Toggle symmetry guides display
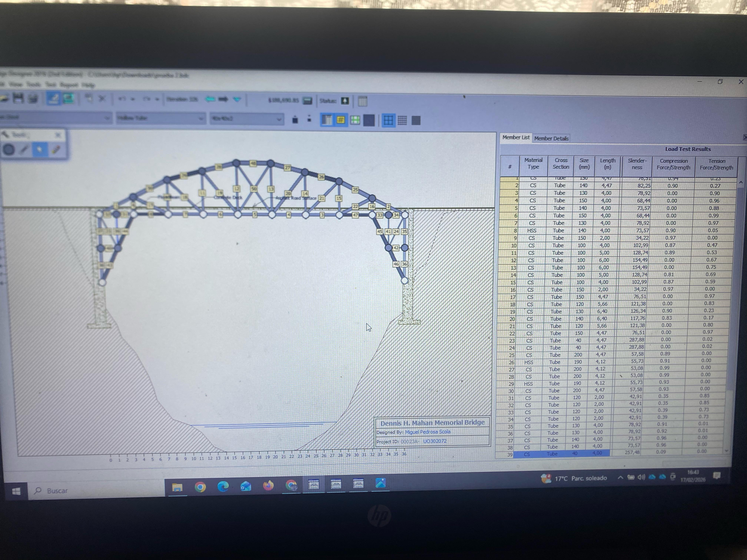Viewport: 747px width, 560px height. tap(355, 120)
